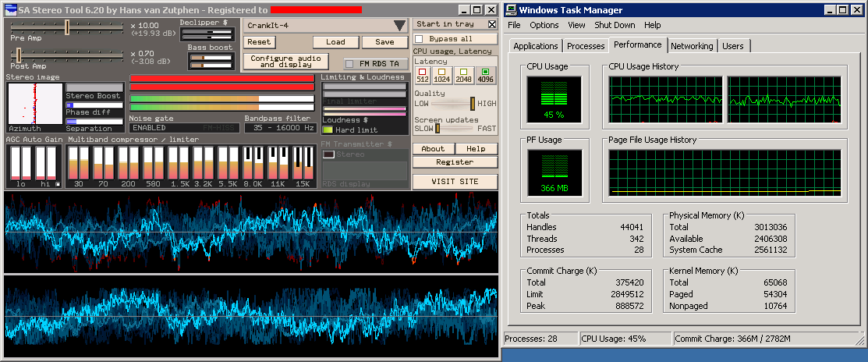Click the 200 Hz multiband compressor band
This screenshot has width=868, height=362.
[129, 163]
